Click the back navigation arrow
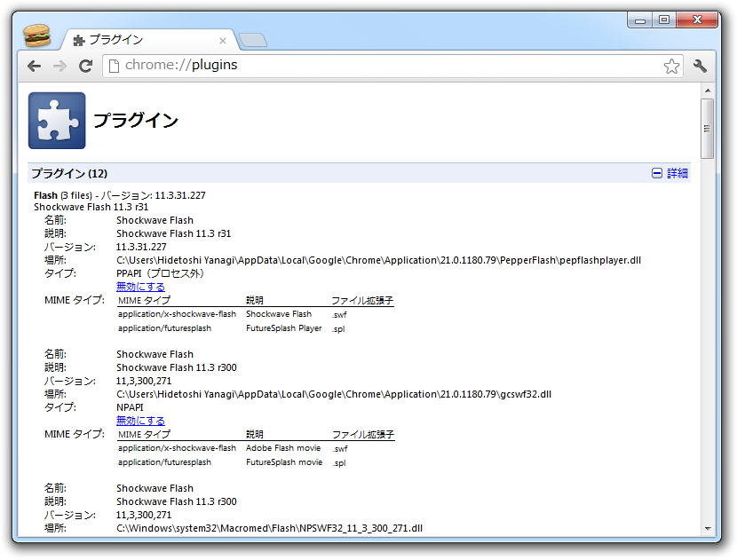 click(33, 65)
